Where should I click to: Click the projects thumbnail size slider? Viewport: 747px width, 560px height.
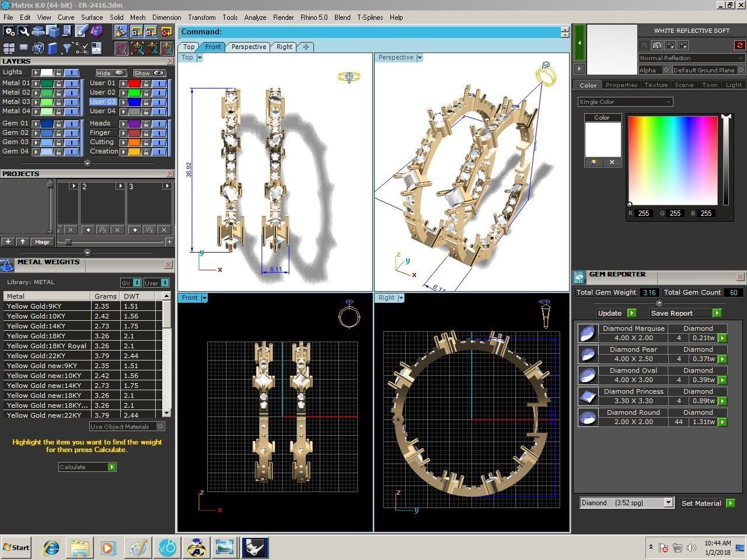click(x=68, y=242)
